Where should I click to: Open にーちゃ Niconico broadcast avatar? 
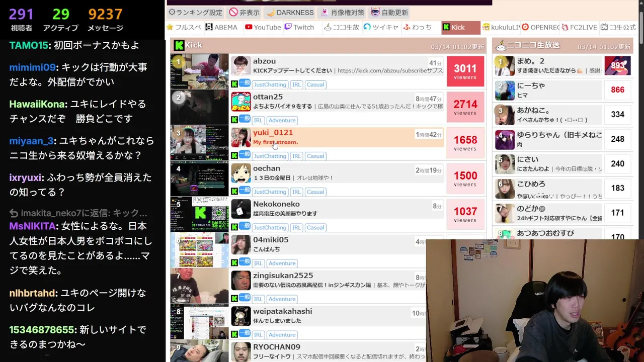(x=505, y=90)
